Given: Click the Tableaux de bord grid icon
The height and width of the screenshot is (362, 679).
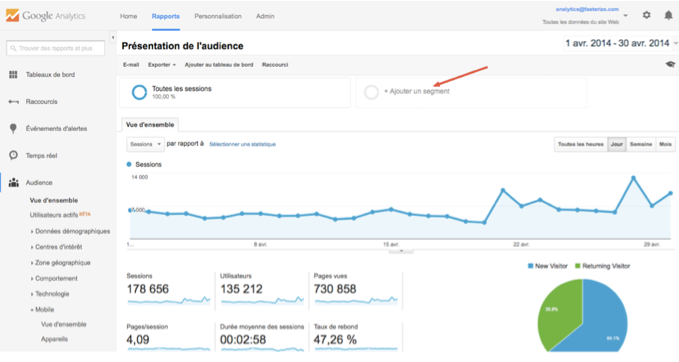Looking at the screenshot, I should coord(13,74).
